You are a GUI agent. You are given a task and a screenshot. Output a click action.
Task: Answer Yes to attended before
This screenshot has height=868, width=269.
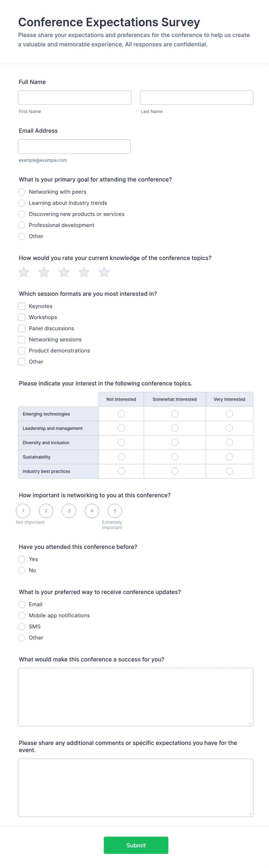click(x=22, y=559)
